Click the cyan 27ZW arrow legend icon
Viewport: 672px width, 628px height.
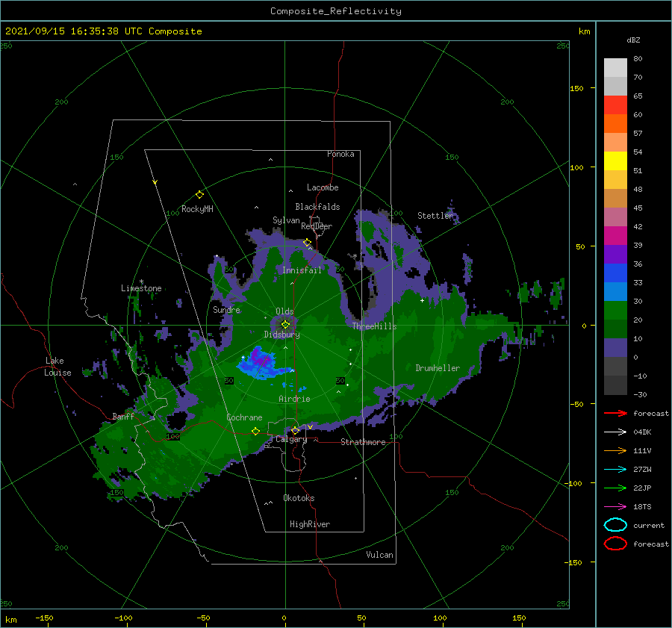(x=615, y=470)
